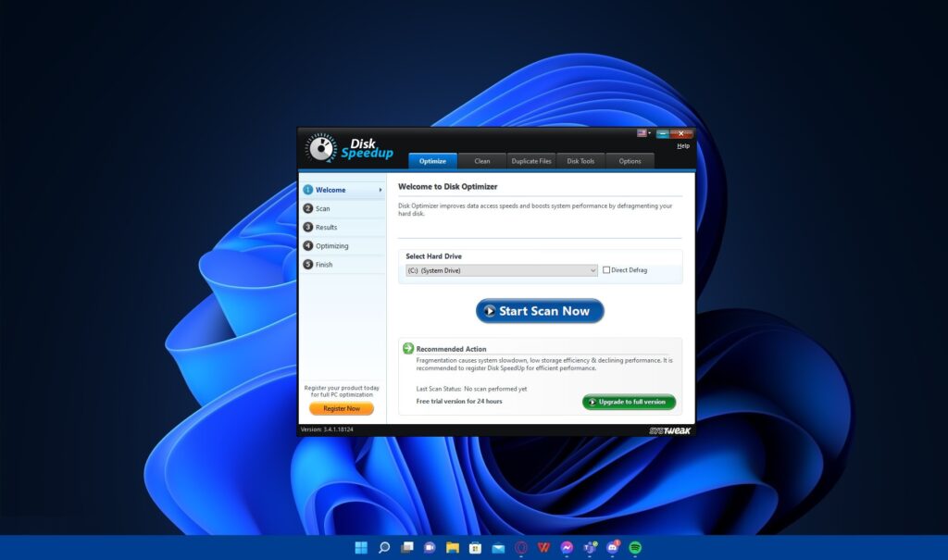Open the Disk Tools tab
Image resolution: width=948 pixels, height=560 pixels.
580,161
